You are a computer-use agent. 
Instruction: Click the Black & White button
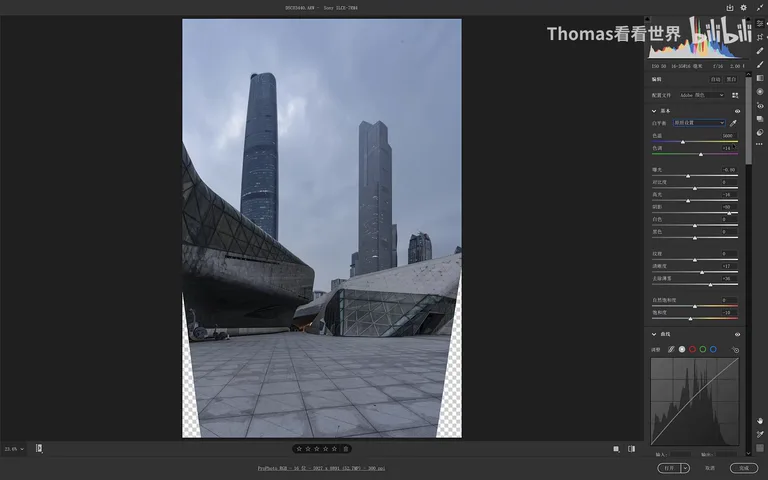point(731,79)
